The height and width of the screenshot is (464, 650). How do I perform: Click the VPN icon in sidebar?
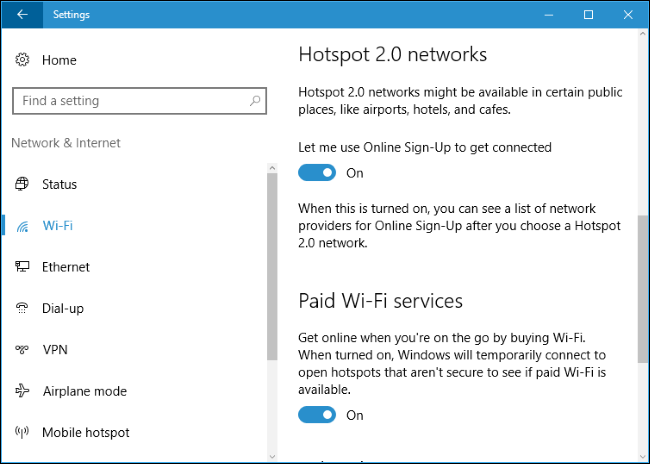(22, 350)
